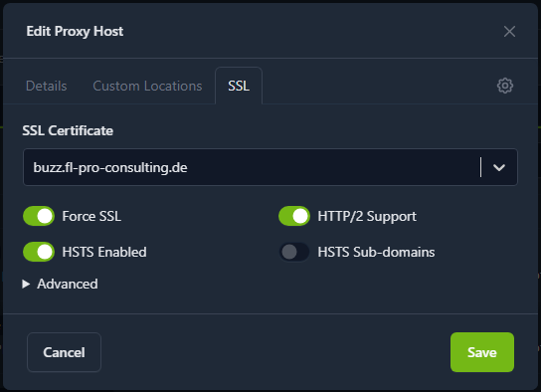Open the gear settings icon beside tabs
Screen dimensions: 541x392
[x=505, y=86]
